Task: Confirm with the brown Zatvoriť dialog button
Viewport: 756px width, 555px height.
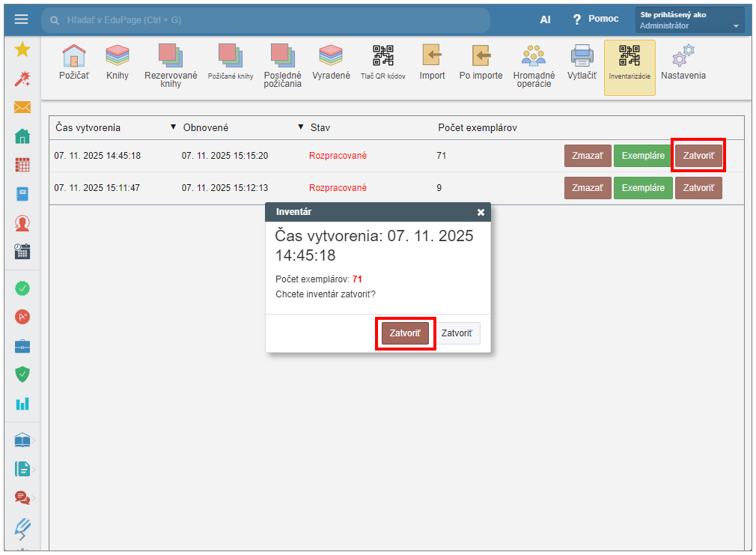Action: click(x=405, y=333)
